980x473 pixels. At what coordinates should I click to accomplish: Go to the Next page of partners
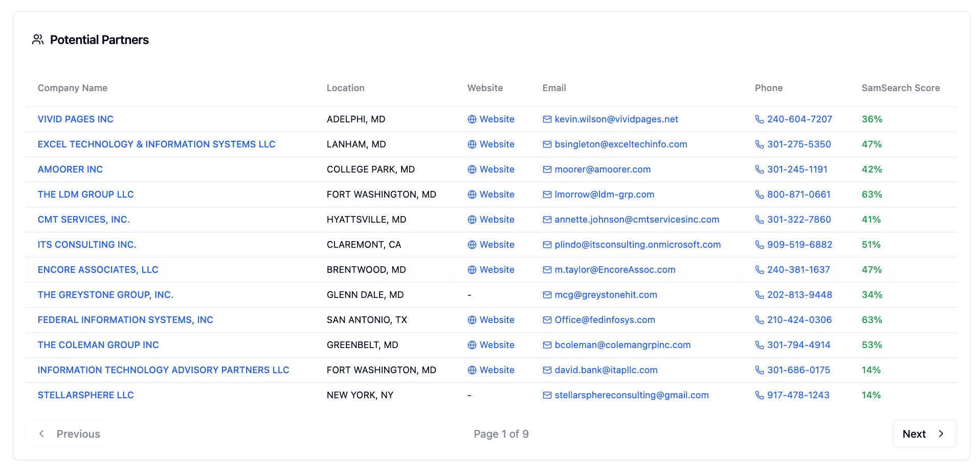[x=924, y=434]
